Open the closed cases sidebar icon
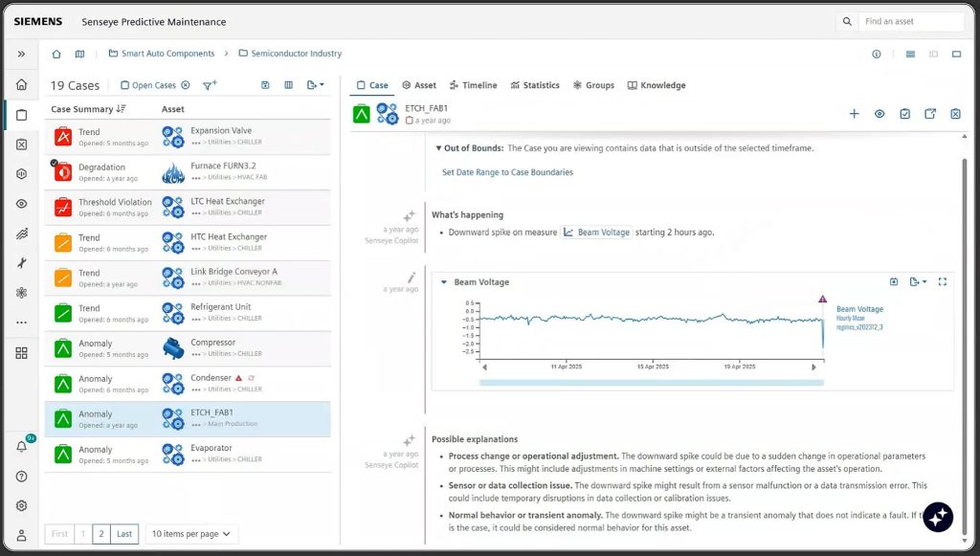Image resolution: width=980 pixels, height=556 pixels. point(21,145)
